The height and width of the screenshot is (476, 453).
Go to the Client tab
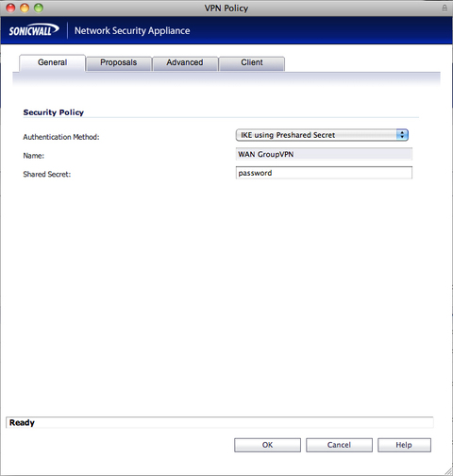pyautogui.click(x=252, y=63)
